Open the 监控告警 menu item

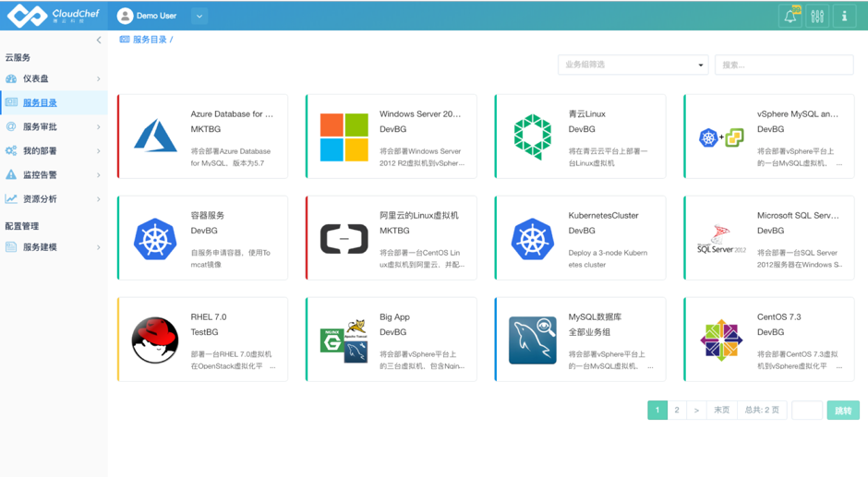coord(40,175)
